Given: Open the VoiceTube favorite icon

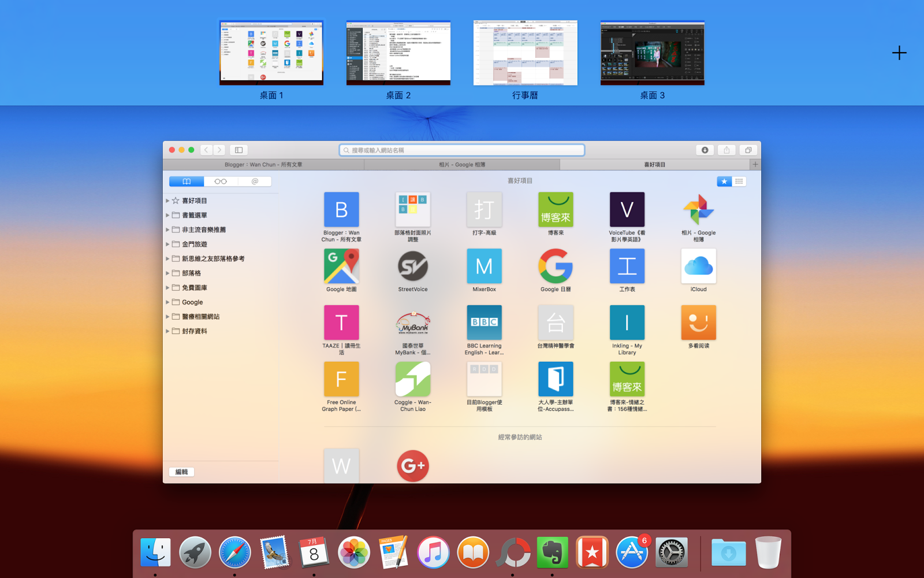Looking at the screenshot, I should coord(627,209).
